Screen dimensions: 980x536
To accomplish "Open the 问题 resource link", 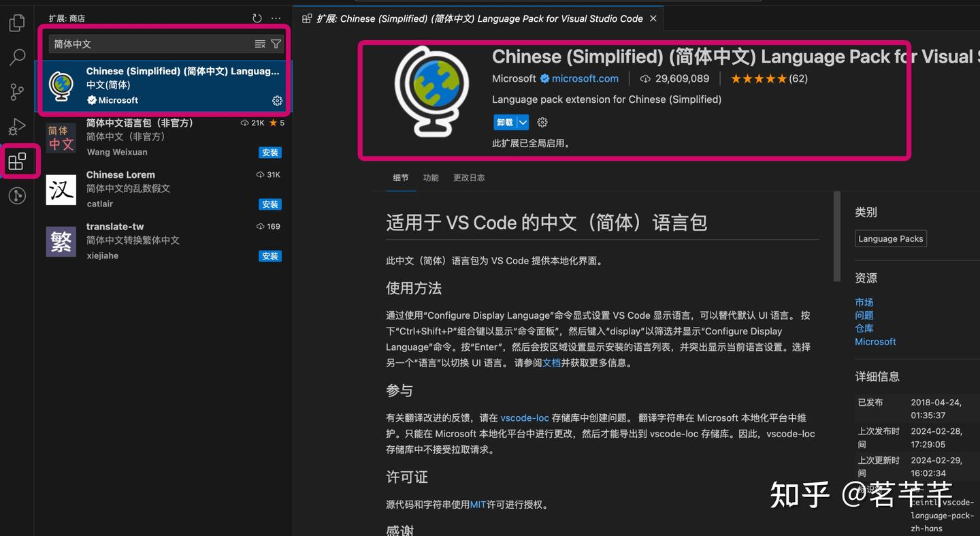I will point(864,315).
